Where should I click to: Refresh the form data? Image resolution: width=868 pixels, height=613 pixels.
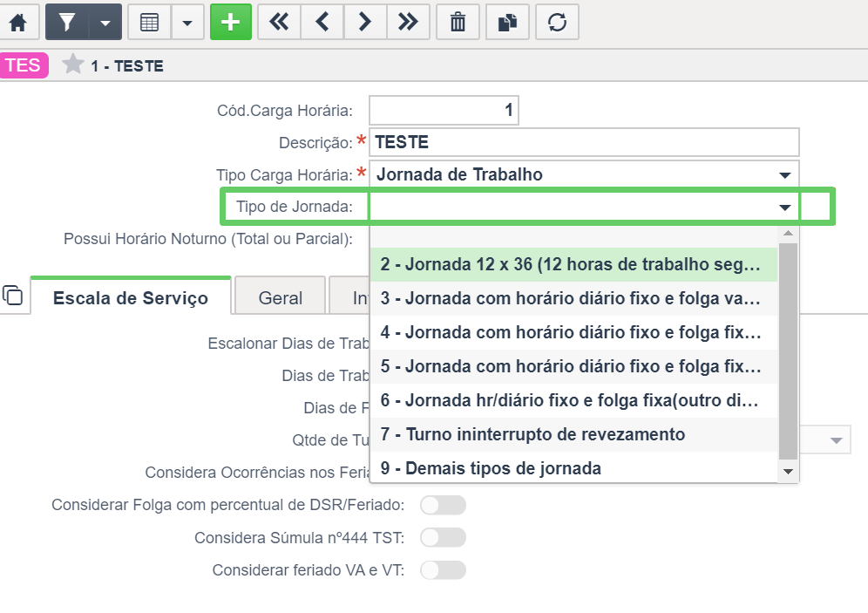(557, 23)
